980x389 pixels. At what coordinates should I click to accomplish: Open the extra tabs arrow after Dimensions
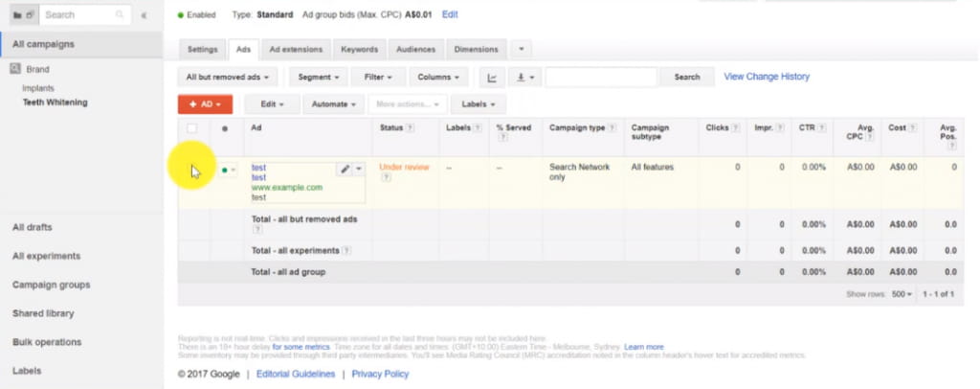pyautogui.click(x=522, y=50)
